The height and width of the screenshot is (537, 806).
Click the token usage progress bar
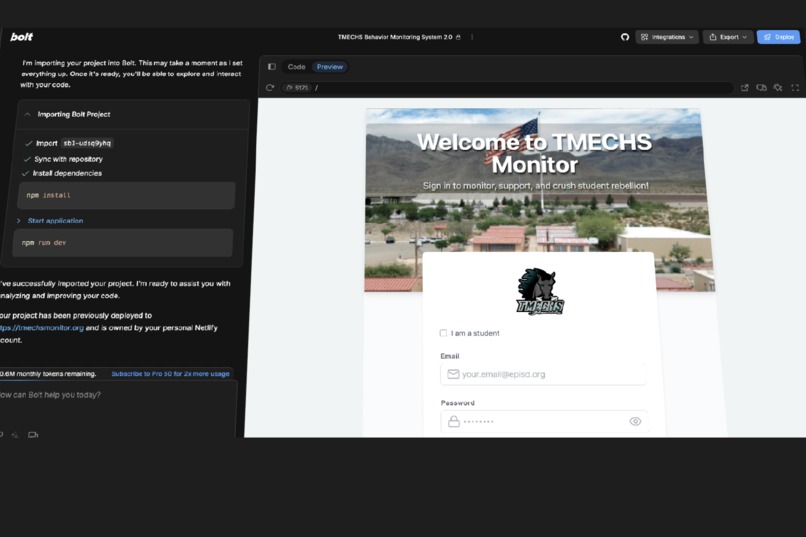118,381
